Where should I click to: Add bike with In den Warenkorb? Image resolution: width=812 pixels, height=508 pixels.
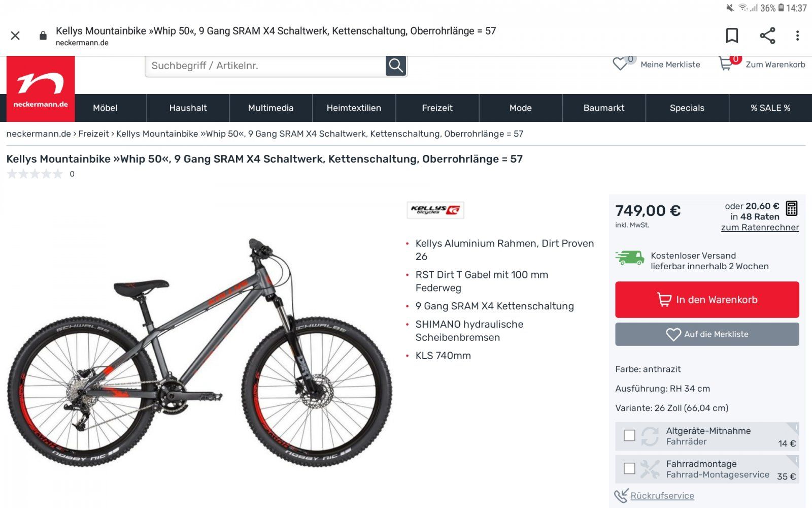pyautogui.click(x=707, y=300)
